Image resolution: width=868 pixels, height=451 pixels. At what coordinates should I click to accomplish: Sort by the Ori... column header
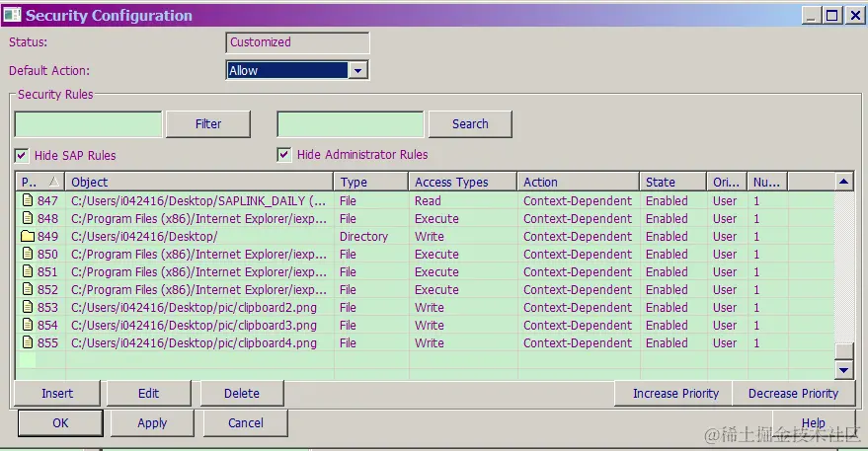click(x=727, y=182)
